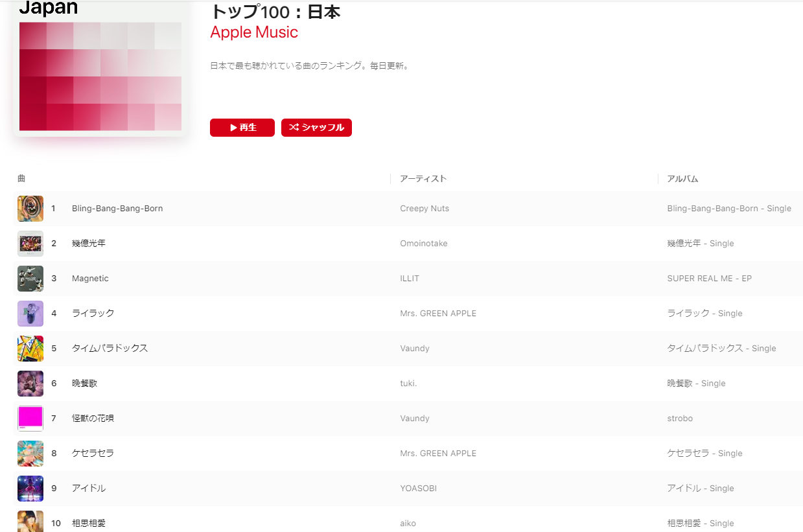Open the Creepy Nuts artist link
Screen dimensions: 803x532
(x=425, y=209)
